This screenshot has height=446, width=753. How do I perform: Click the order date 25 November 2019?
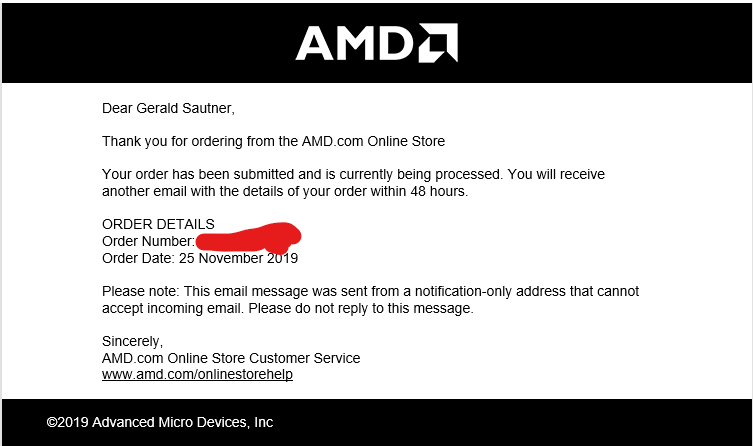pyautogui.click(x=238, y=258)
